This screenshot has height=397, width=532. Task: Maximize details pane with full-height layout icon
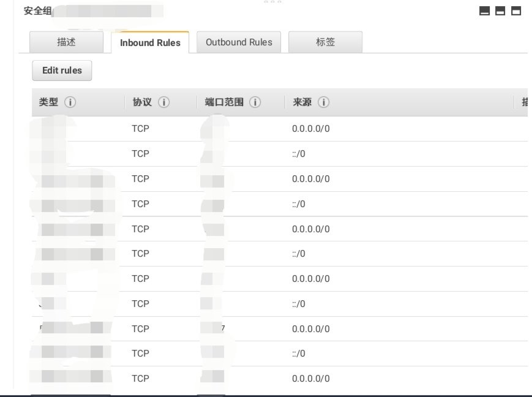click(516, 11)
